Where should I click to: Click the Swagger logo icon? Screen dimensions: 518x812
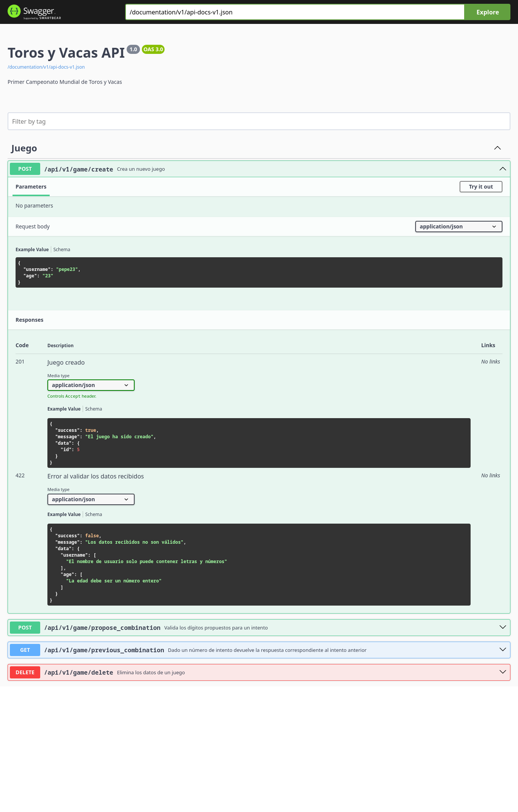(x=14, y=11)
